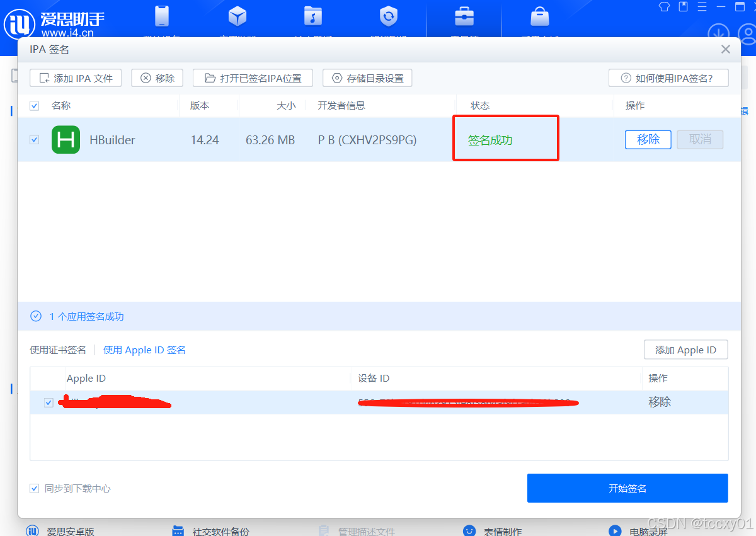
Task: Click the 版本 column header
Action: [x=200, y=106]
